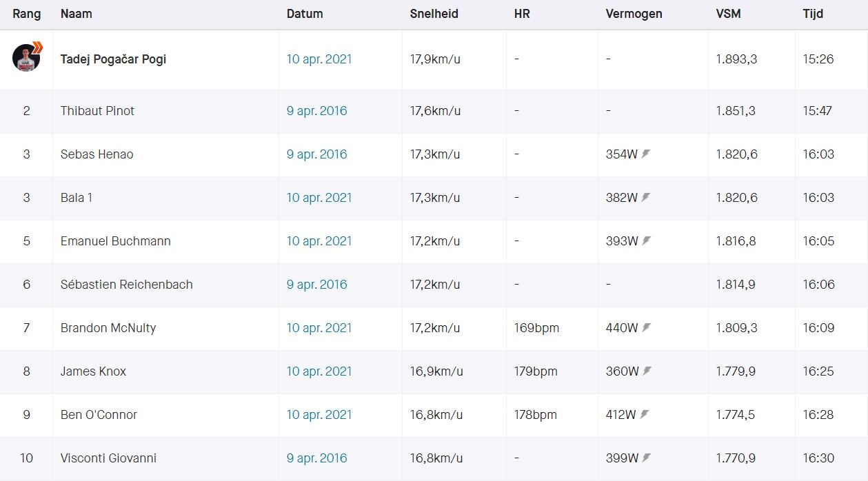Screen dimensions: 868x481
Task: Open Visconti Giovanni's activity date link
Action: click(x=316, y=458)
